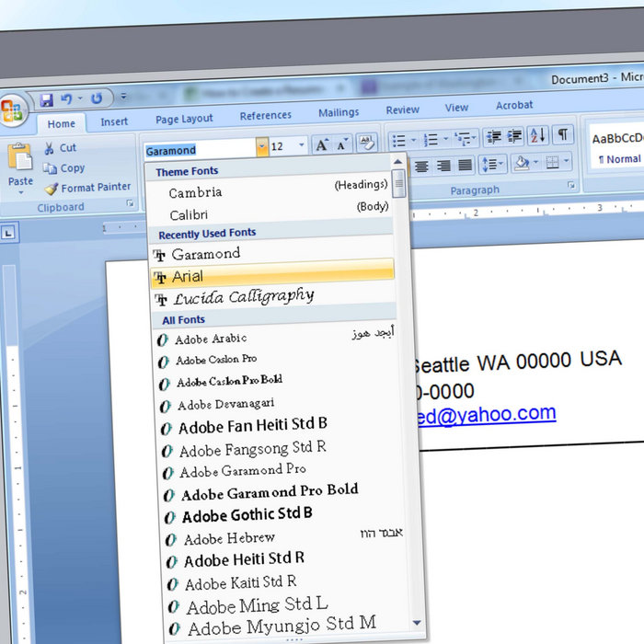Viewport: 644px width, 644px height.
Task: Activate the Format Painter
Action: coord(87,188)
